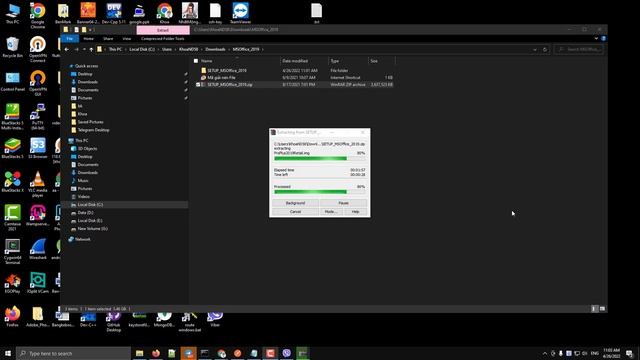Click Downloads in address breadcrumb
This screenshot has height=360, width=640.
point(215,49)
